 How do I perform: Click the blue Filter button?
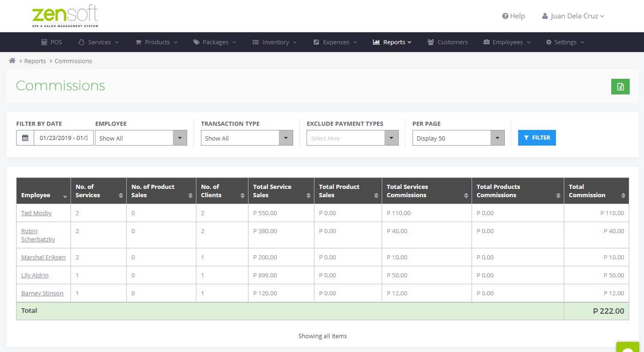537,138
